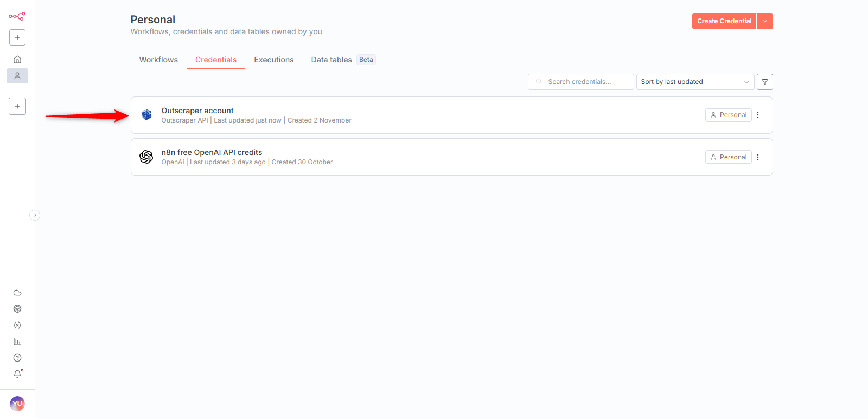Open the Insights bar chart icon
This screenshot has width=868, height=419.
(17, 341)
